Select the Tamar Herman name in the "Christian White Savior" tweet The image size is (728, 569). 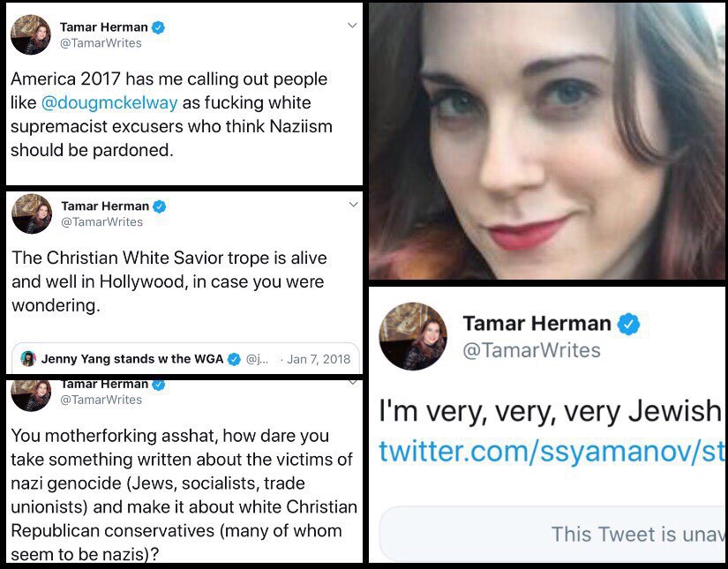104,206
